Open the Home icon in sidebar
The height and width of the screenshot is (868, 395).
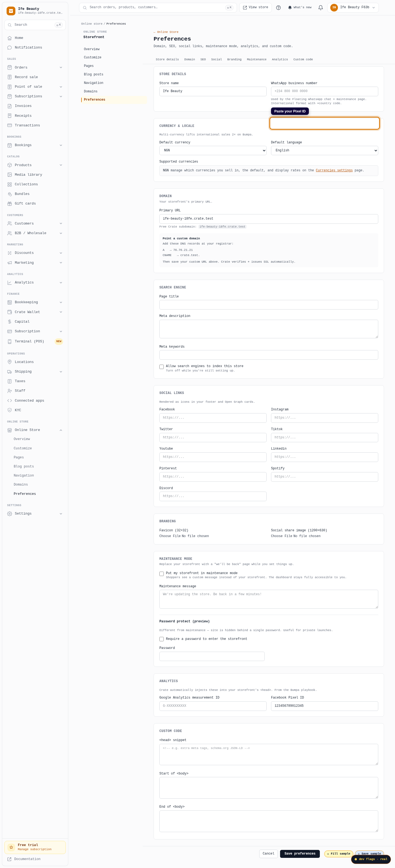(9, 38)
